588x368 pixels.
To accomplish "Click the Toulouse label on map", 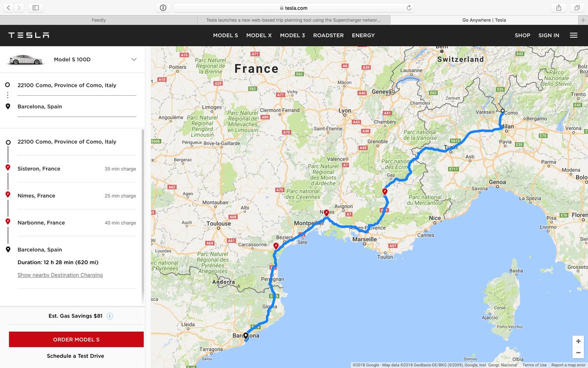I will coord(219,224).
